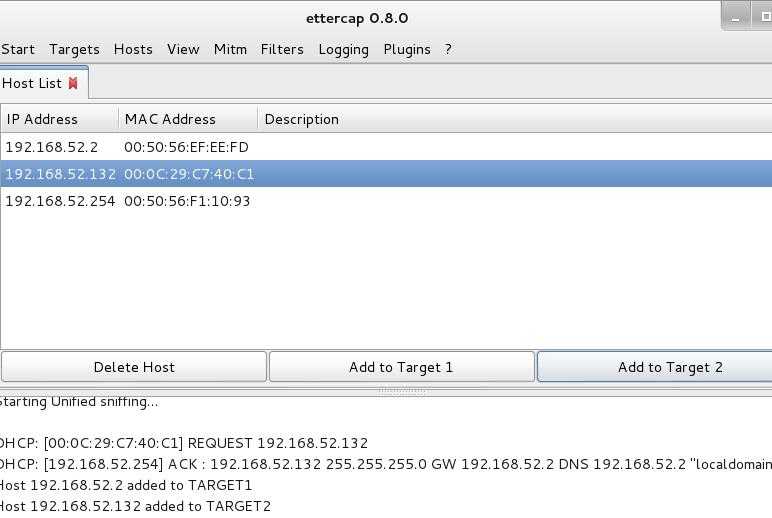
Task: Click Add to Target 1
Action: point(401,367)
